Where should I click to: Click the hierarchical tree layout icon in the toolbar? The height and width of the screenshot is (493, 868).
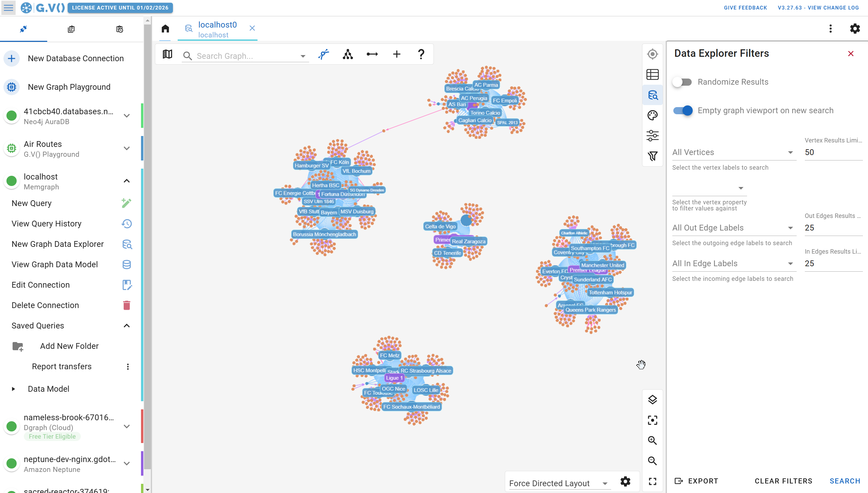[x=348, y=54]
